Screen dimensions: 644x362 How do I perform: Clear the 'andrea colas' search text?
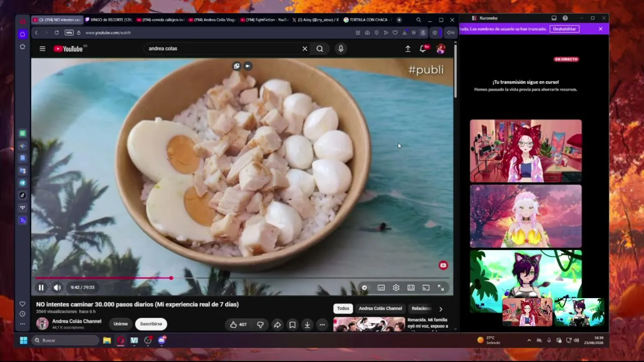coord(304,49)
